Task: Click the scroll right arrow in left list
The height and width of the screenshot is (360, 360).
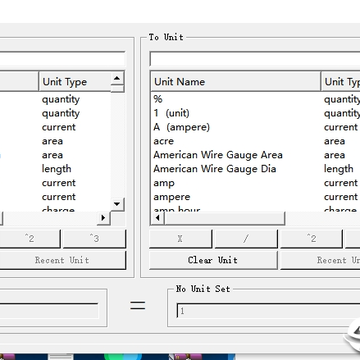Action: point(103,218)
